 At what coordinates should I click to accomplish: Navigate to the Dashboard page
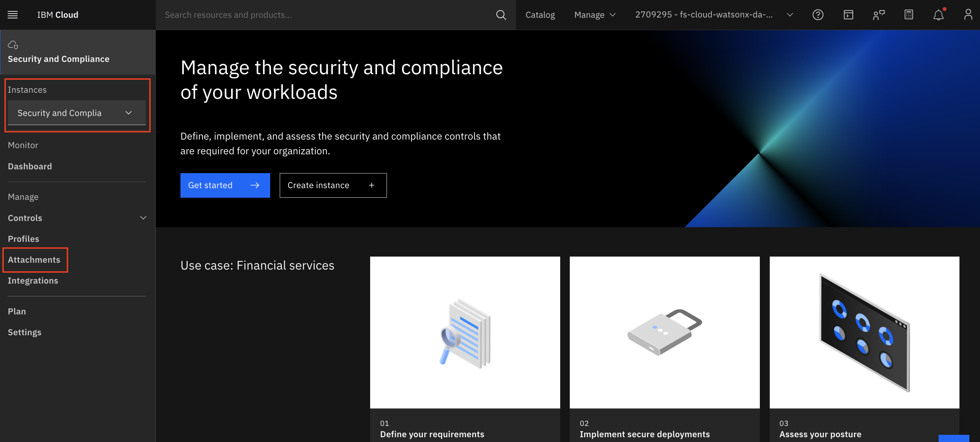click(x=30, y=166)
